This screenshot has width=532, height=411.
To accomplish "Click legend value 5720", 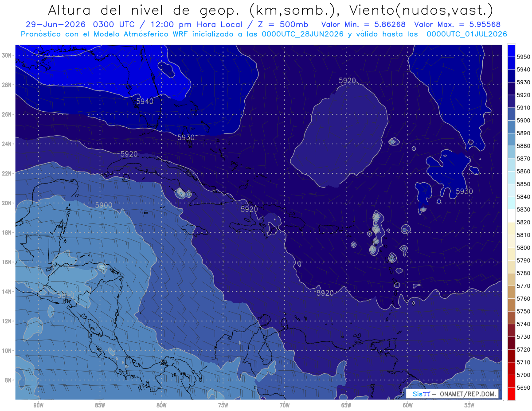I will click(x=523, y=350).
